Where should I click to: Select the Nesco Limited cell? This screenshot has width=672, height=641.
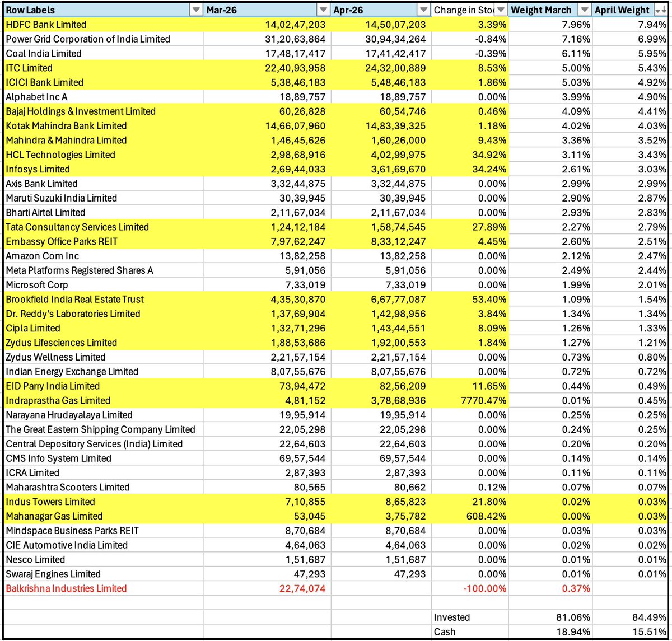click(x=104, y=560)
